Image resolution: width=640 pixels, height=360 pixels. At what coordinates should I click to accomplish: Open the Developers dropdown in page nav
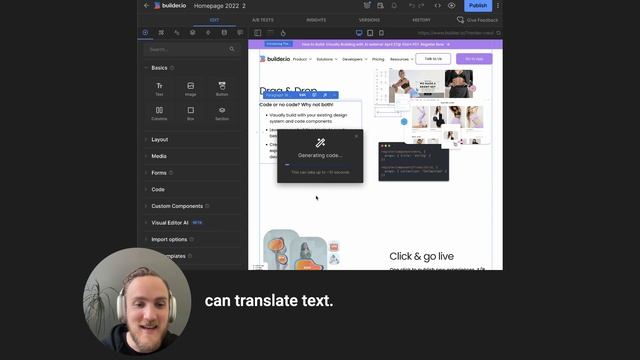click(355, 59)
